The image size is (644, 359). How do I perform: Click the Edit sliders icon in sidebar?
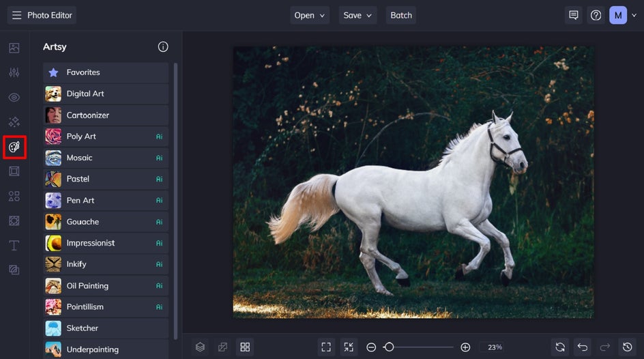tap(14, 72)
